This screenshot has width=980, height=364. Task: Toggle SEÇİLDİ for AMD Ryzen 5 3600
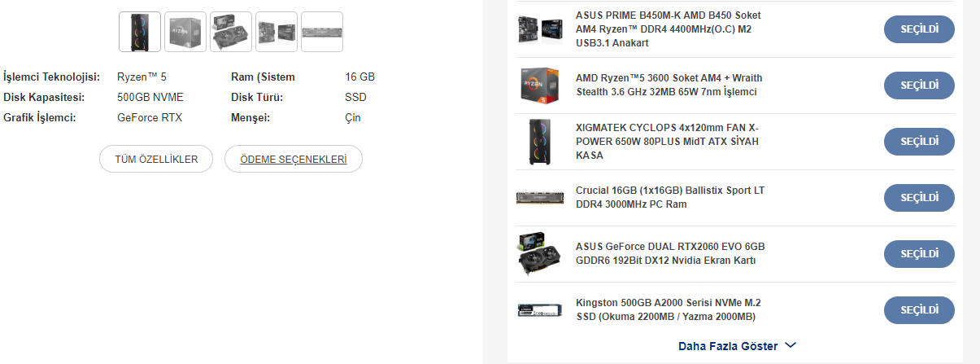point(919,86)
